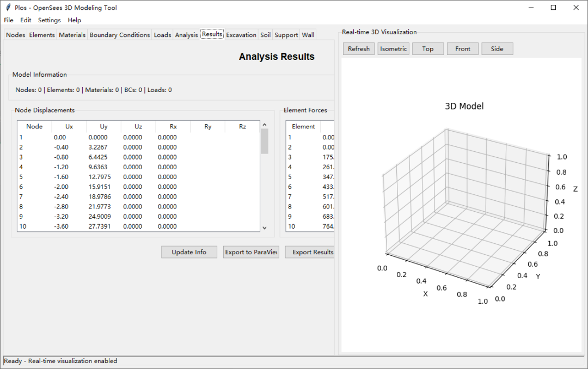Select Uy value 18.9786

tap(100, 197)
